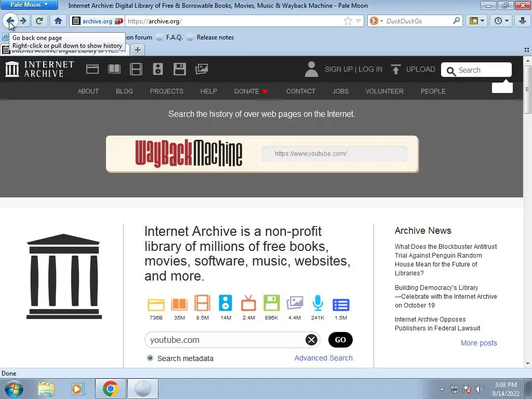
Task: Open the downloads arrow button
Action: pyautogui.click(x=523, y=21)
